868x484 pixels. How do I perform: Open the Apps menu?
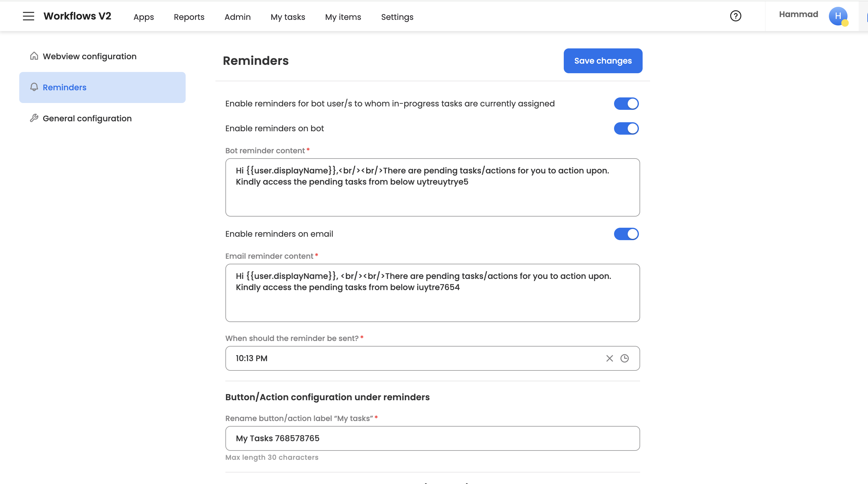143,17
